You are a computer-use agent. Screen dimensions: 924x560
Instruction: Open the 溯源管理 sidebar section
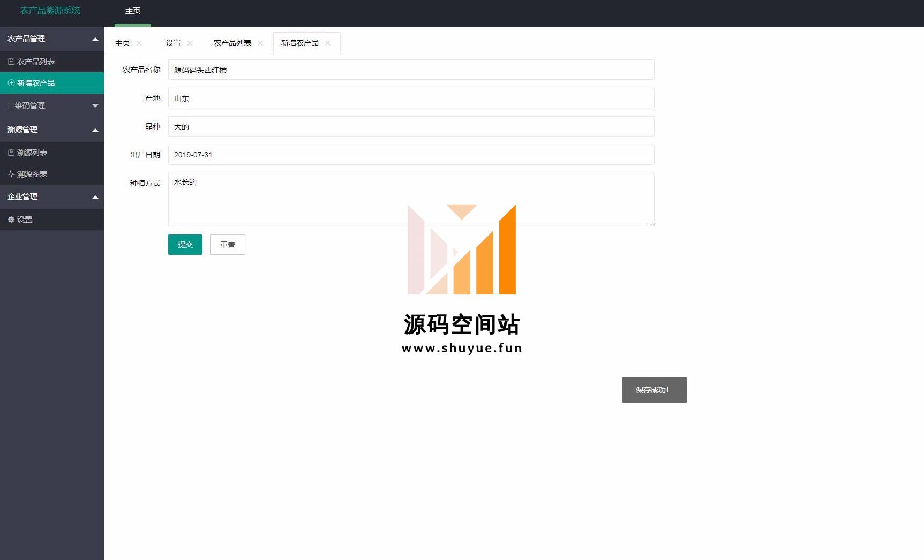[52, 130]
